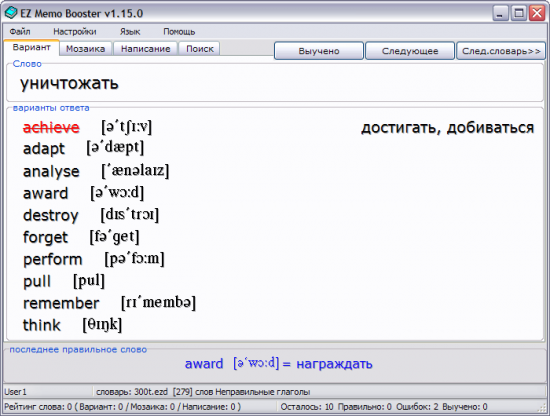
Task: Switch to the Вариант tab
Action: [x=32, y=47]
